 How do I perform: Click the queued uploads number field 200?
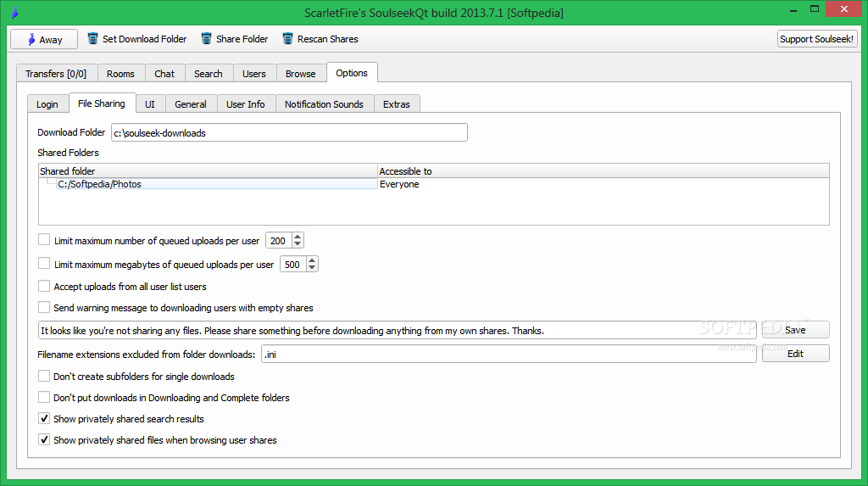click(279, 241)
